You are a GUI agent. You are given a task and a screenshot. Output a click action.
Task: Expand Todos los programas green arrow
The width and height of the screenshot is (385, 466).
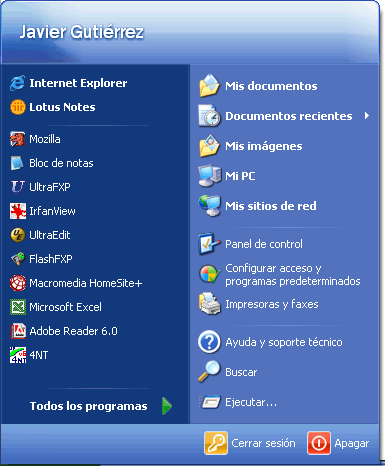click(167, 406)
